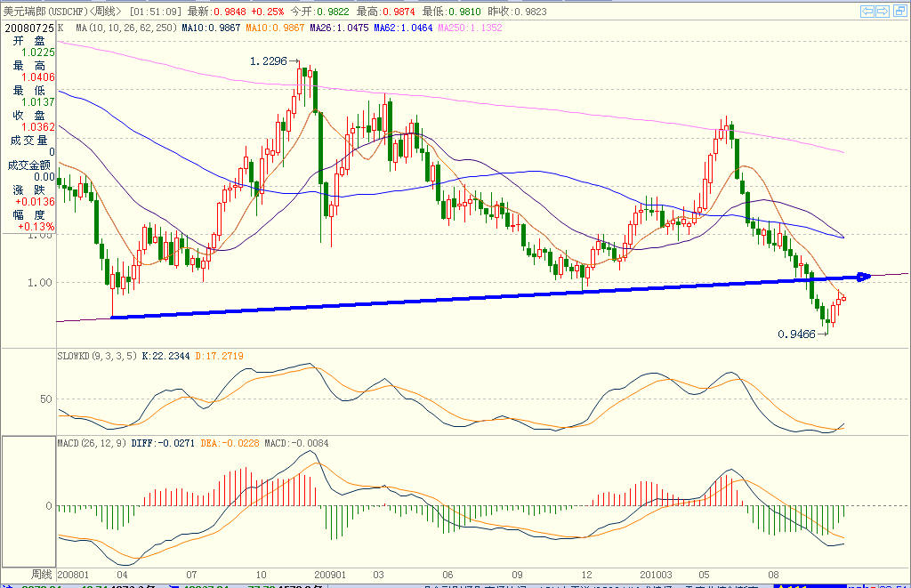Click the +0.25% change percentage in header
Viewport: 911px width, 588px height.
(267, 11)
